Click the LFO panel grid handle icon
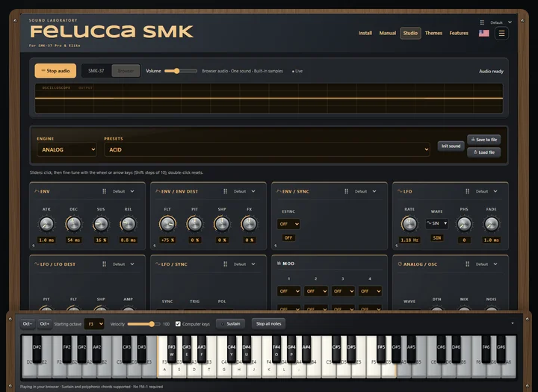Image resolution: width=538 pixels, height=392 pixels. (x=467, y=191)
